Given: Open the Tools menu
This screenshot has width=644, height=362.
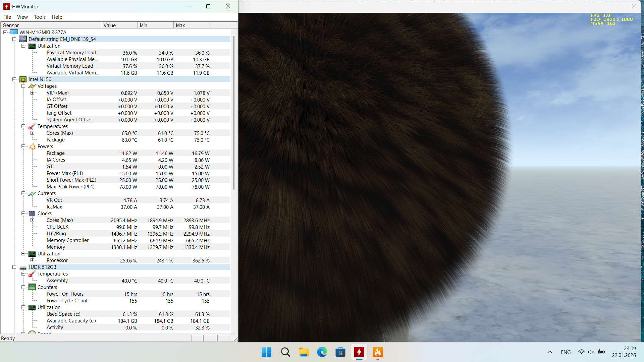Looking at the screenshot, I should click(x=40, y=17).
